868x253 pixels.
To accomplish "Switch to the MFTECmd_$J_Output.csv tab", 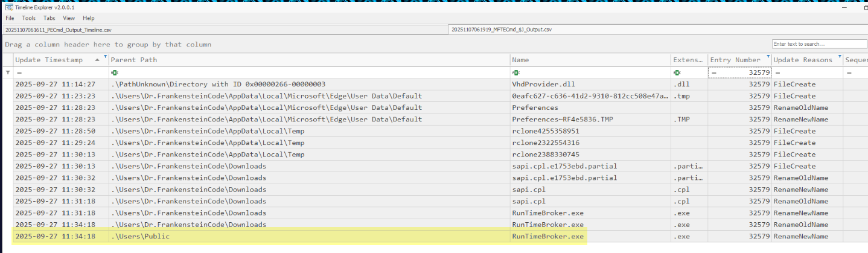I will (502, 30).
